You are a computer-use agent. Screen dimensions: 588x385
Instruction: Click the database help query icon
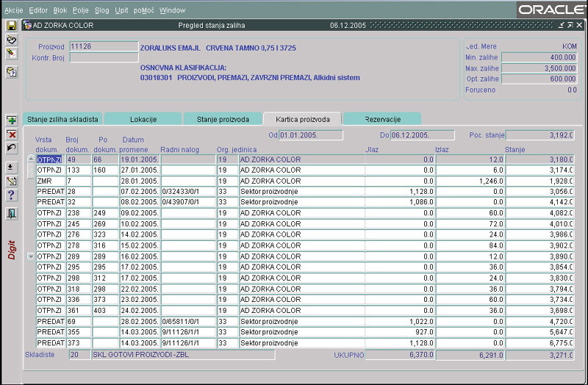(x=12, y=71)
